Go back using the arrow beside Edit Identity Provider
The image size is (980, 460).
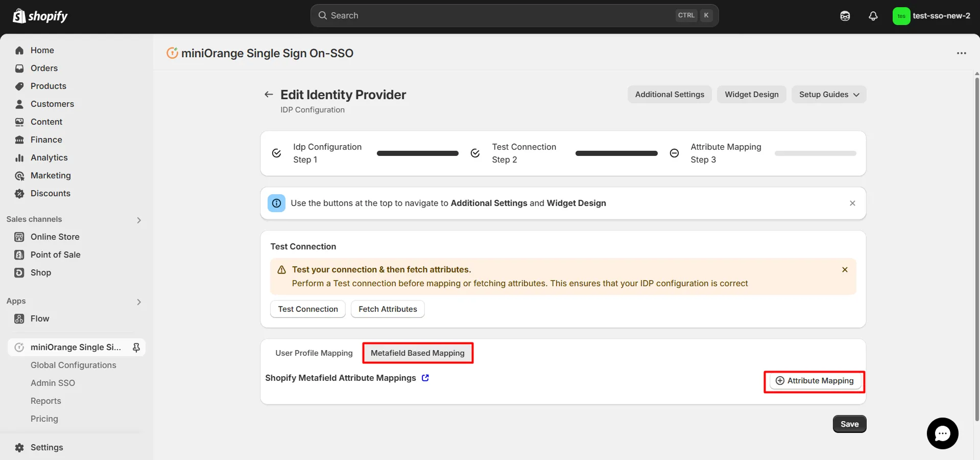tap(269, 95)
